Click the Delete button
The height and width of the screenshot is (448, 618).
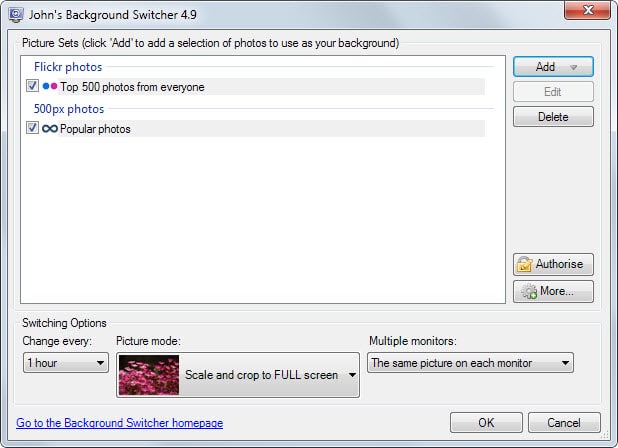pyautogui.click(x=553, y=117)
